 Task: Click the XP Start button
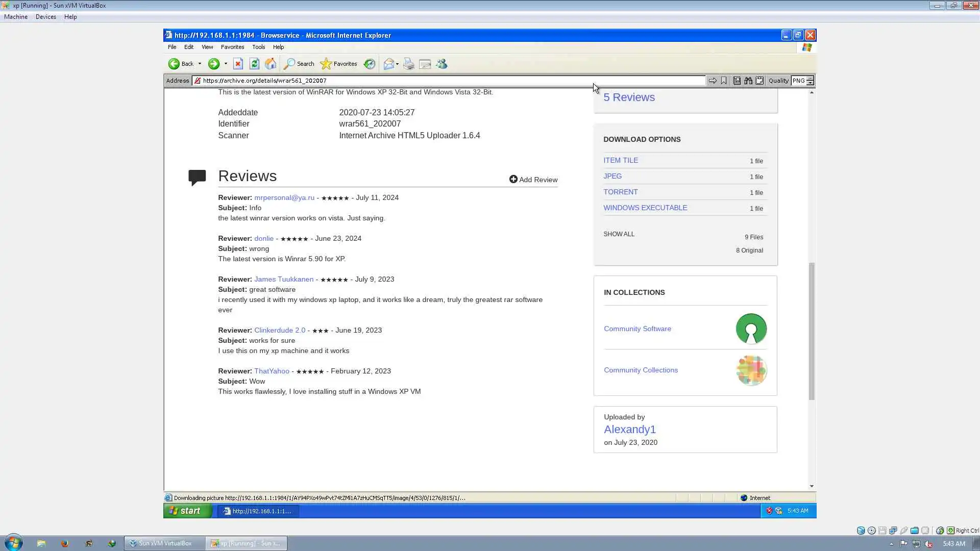[x=186, y=511]
